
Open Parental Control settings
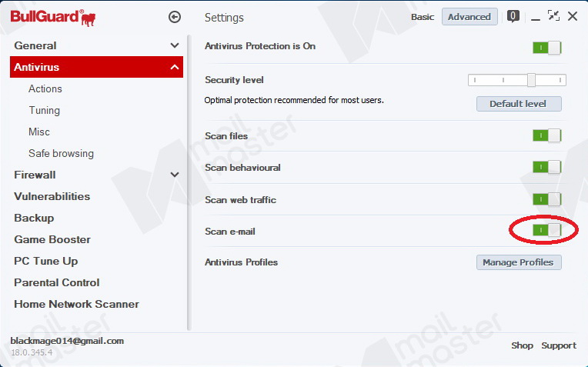tap(57, 282)
